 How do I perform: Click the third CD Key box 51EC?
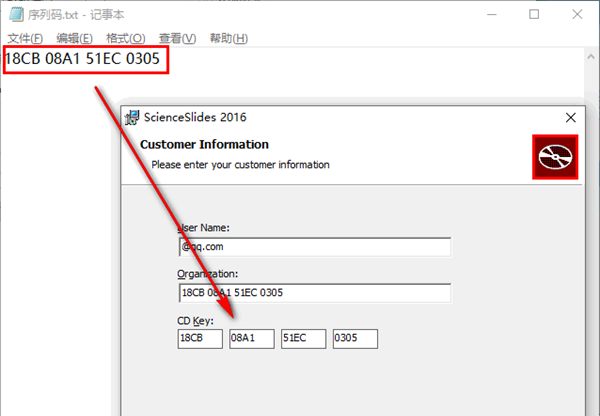tap(303, 339)
